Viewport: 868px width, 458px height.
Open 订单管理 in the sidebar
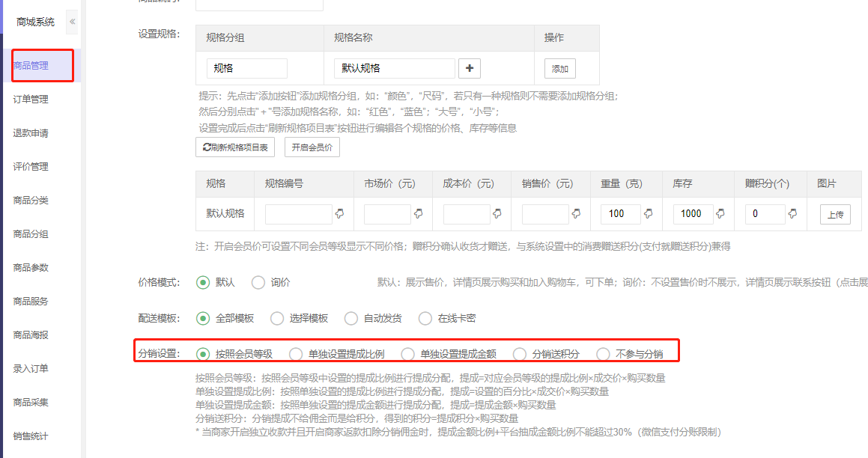[x=31, y=100]
